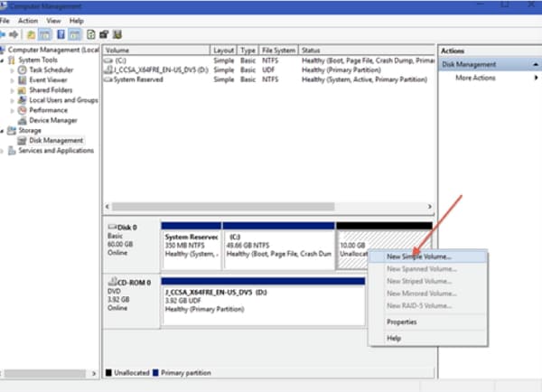Click the Shared Folders icon
The height and width of the screenshot is (392, 542).
click(22, 90)
